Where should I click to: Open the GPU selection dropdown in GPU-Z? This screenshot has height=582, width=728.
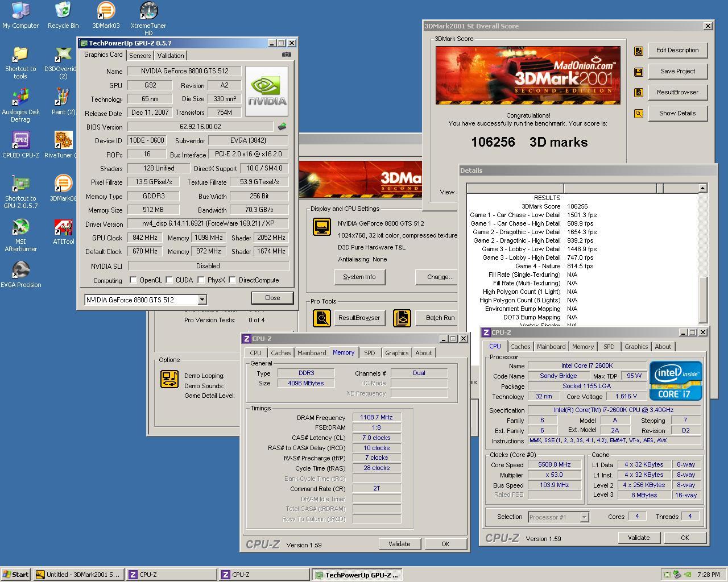(202, 300)
